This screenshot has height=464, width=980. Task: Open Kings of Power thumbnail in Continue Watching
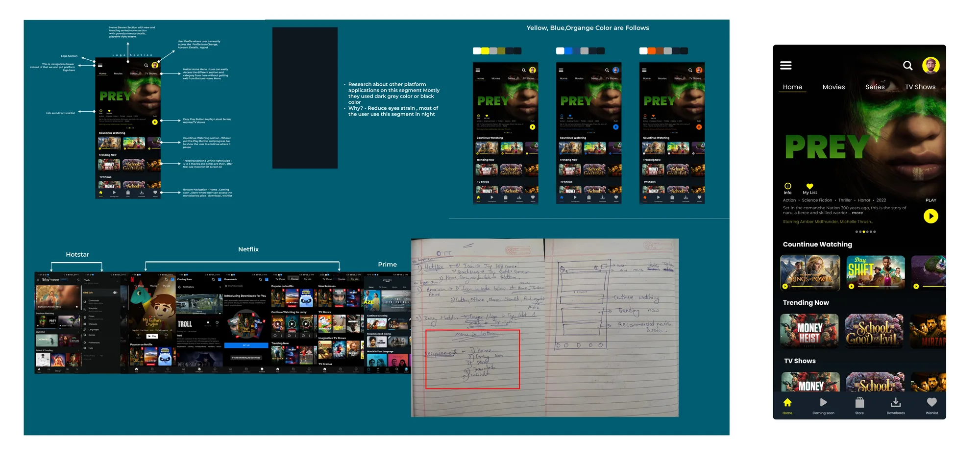pyautogui.click(x=810, y=273)
